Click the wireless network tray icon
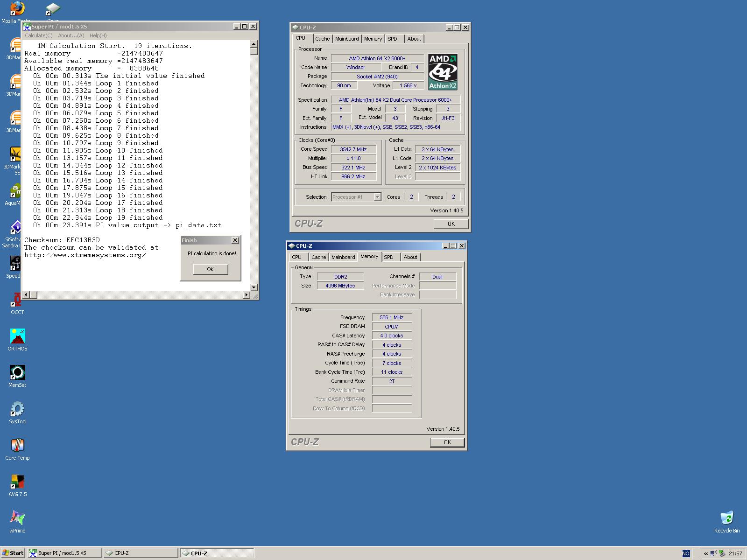 pos(713,553)
